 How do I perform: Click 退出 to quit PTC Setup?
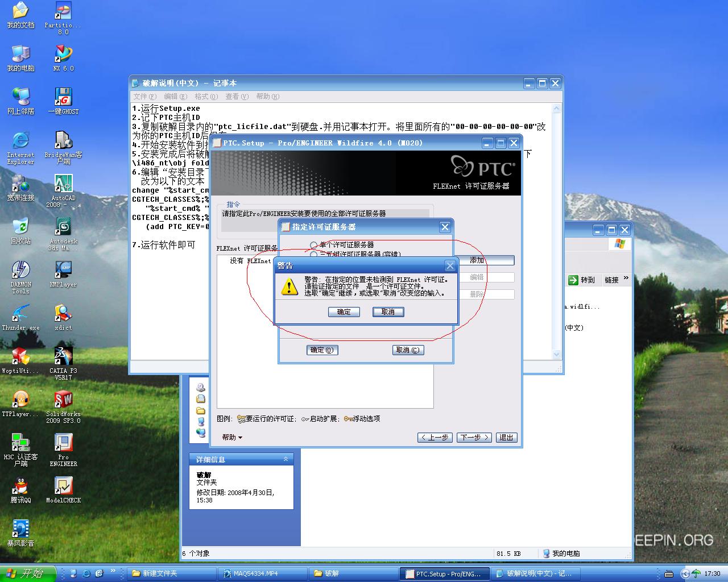pos(506,438)
